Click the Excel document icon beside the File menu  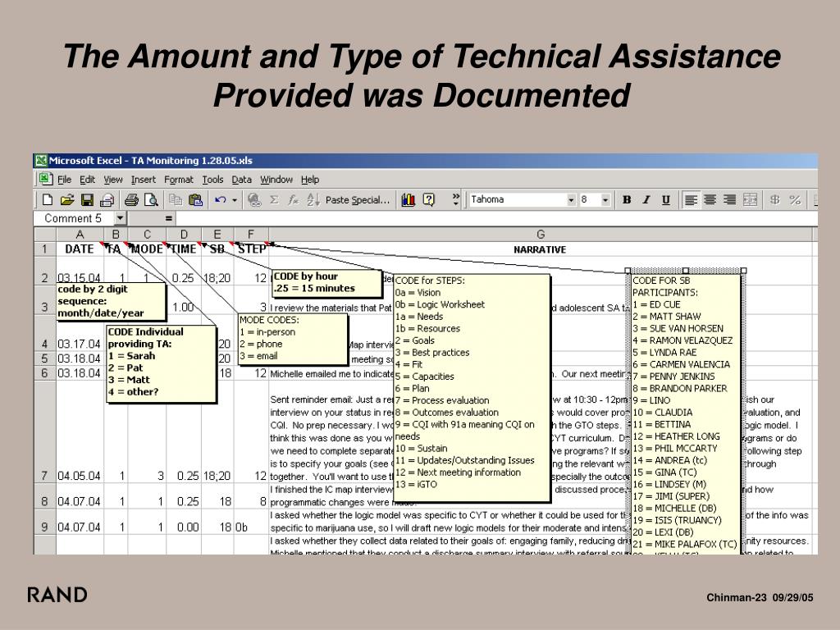[x=45, y=179]
